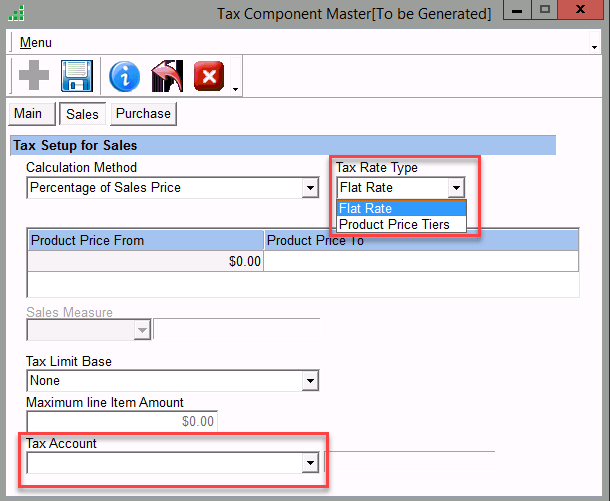This screenshot has height=501, width=610.
Task: Open the Tax Account dropdown
Action: click(x=310, y=463)
